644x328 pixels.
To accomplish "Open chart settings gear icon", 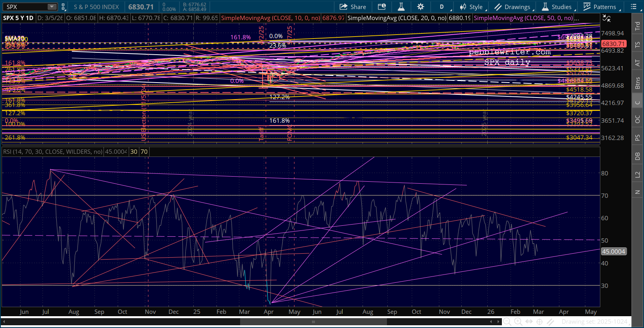I will coord(420,7).
